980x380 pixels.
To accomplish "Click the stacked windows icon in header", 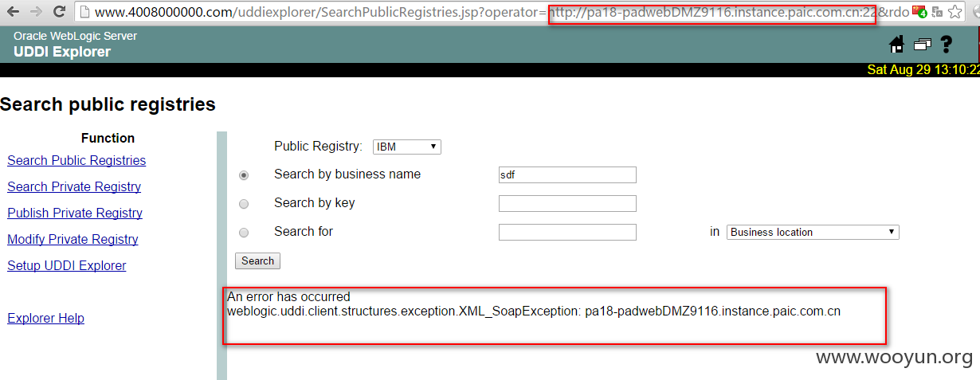I will (x=923, y=45).
